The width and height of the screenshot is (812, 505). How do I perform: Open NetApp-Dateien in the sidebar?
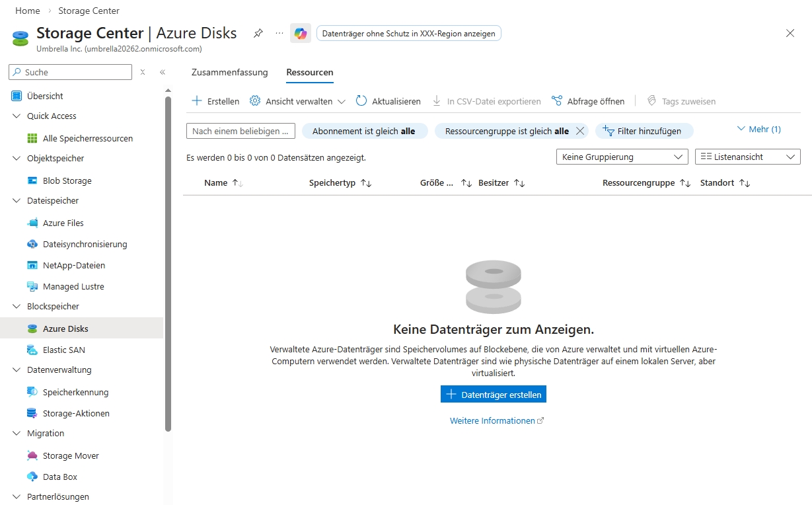tap(73, 265)
